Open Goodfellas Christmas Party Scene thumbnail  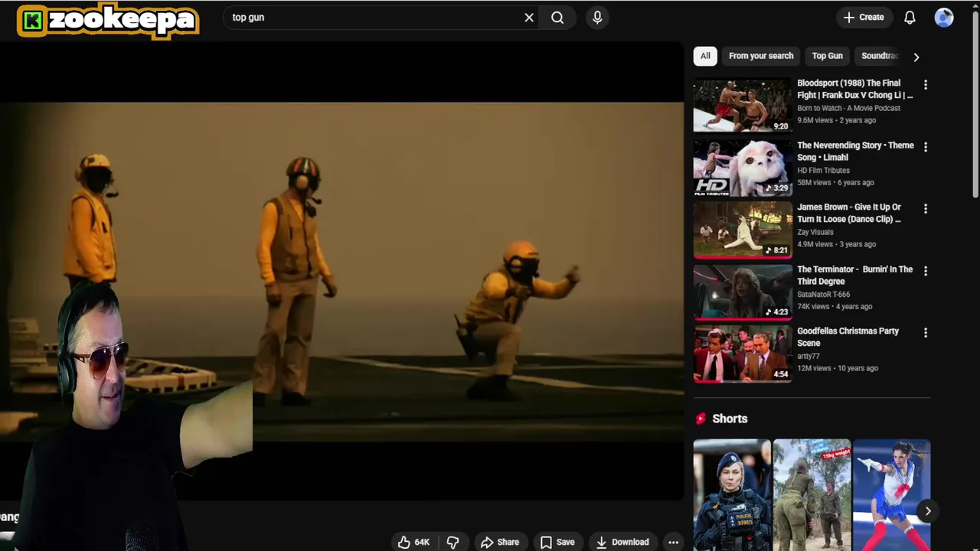tap(743, 354)
